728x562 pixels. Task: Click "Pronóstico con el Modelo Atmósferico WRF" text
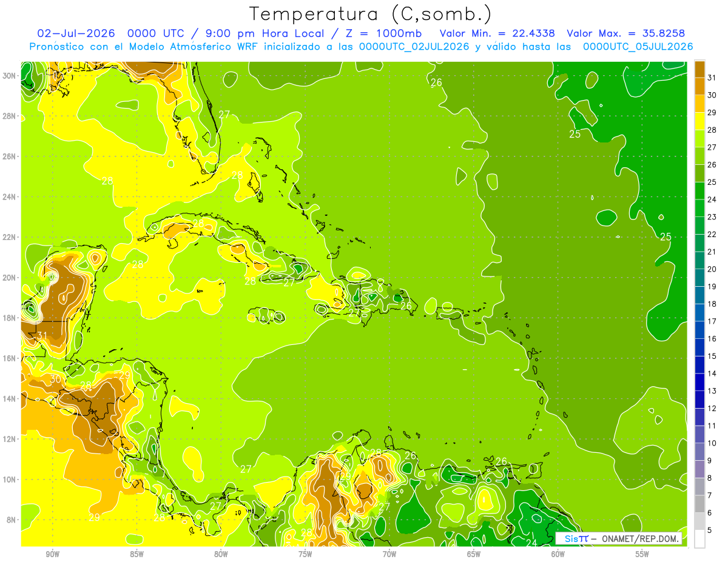point(144,46)
